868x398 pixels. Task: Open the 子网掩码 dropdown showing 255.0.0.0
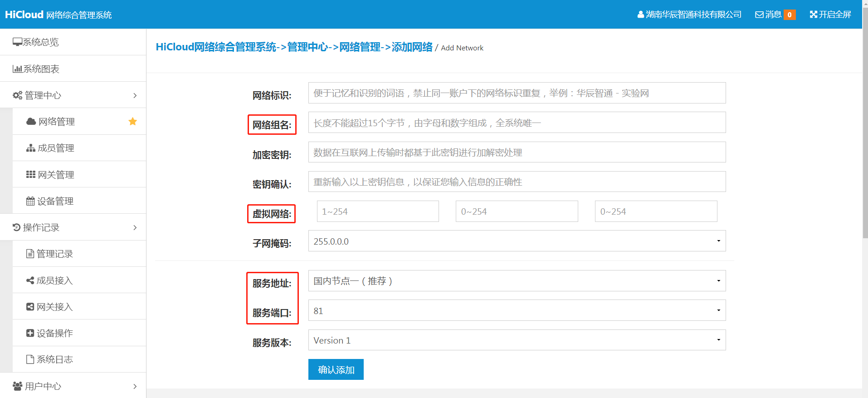[517, 241]
